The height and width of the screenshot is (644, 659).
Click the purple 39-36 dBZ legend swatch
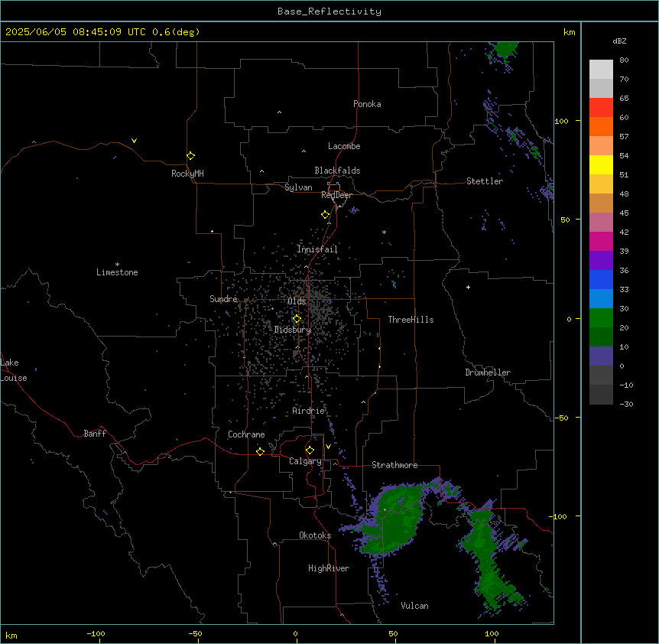point(601,261)
